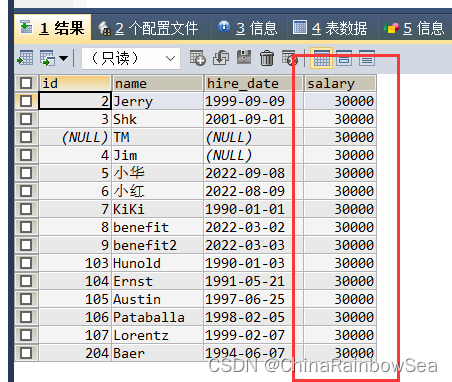Select the salary cell in KiKi row

tap(340, 209)
